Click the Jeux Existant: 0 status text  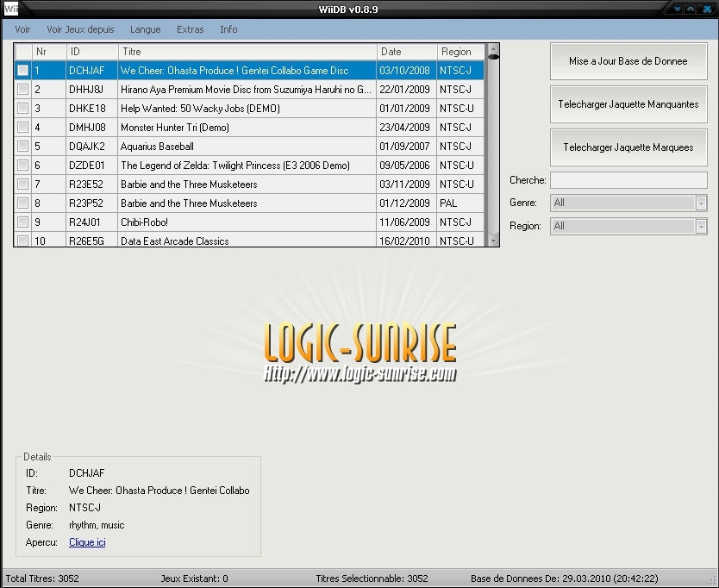click(x=195, y=579)
